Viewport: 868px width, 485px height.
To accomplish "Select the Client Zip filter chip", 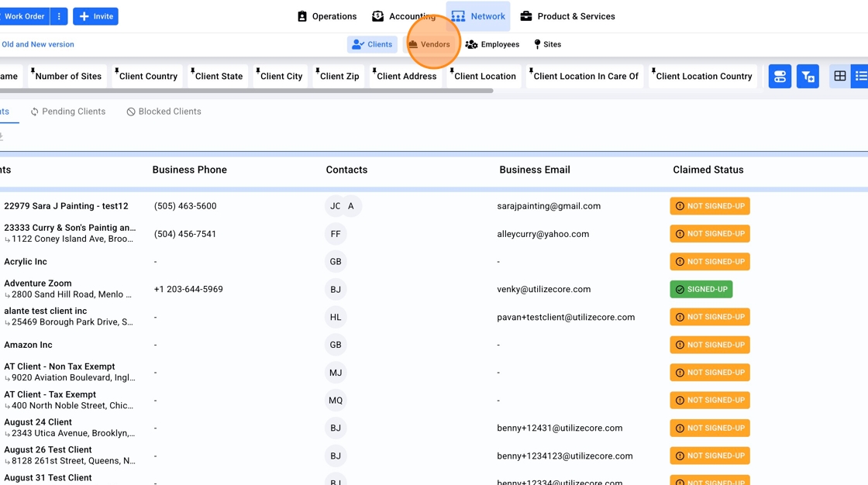I will coord(339,76).
